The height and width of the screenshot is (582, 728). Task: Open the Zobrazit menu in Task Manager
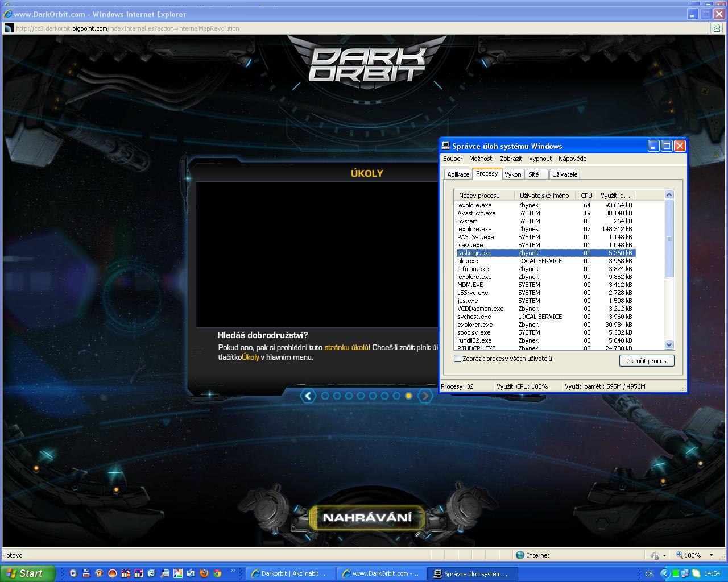[511, 159]
